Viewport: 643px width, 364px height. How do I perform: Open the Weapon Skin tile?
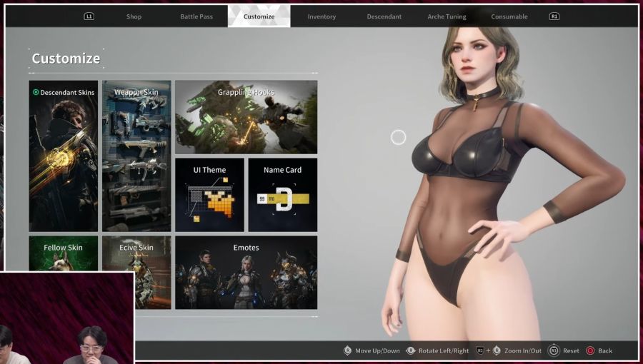pyautogui.click(x=136, y=156)
